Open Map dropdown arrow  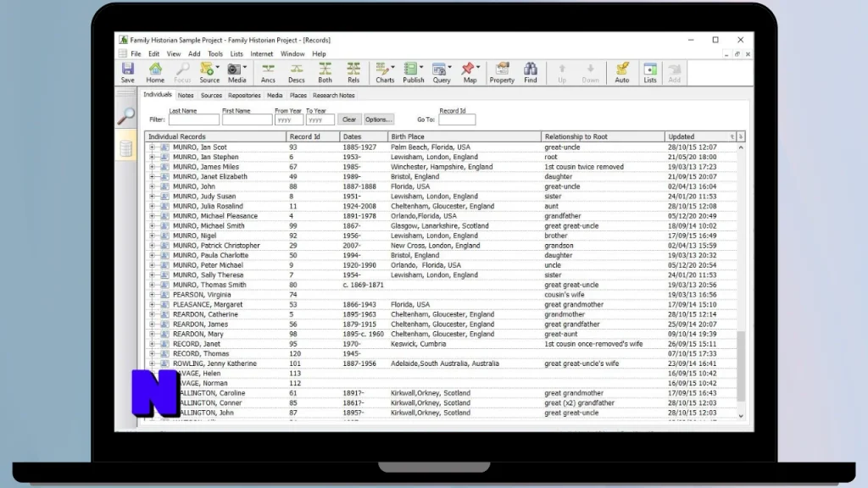478,67
